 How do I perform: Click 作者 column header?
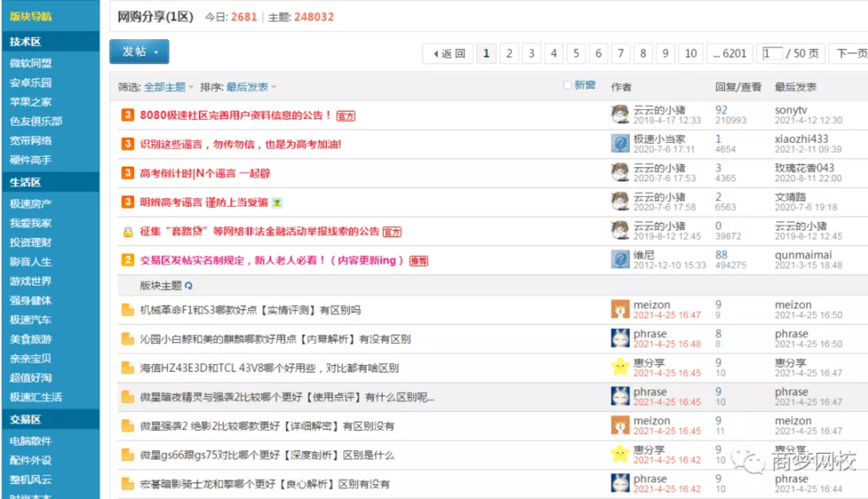tap(621, 87)
